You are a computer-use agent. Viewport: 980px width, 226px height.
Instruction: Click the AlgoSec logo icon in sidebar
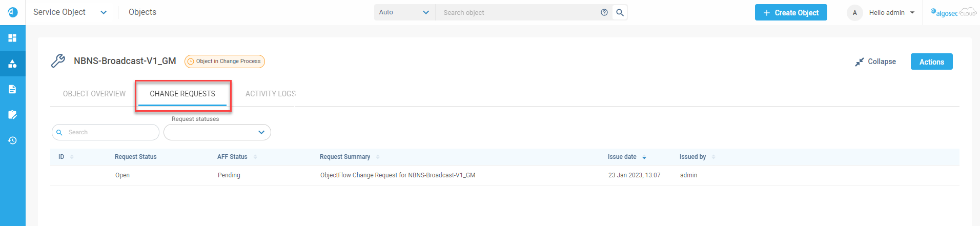pos(13,12)
